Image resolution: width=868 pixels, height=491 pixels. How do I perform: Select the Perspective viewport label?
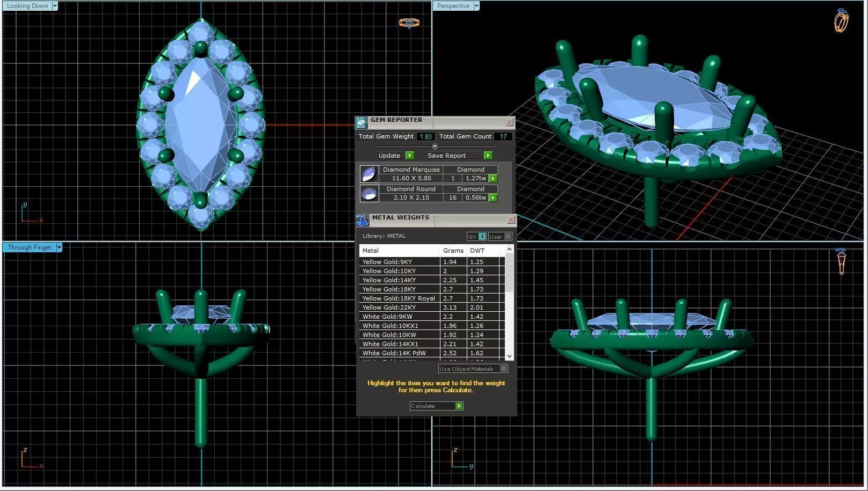point(453,6)
